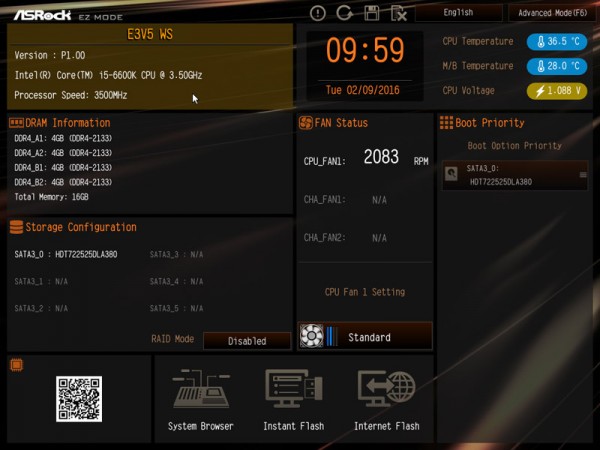Screen dimensions: 600x450
Task: Click the 09:59 clock display
Action: 365,50
